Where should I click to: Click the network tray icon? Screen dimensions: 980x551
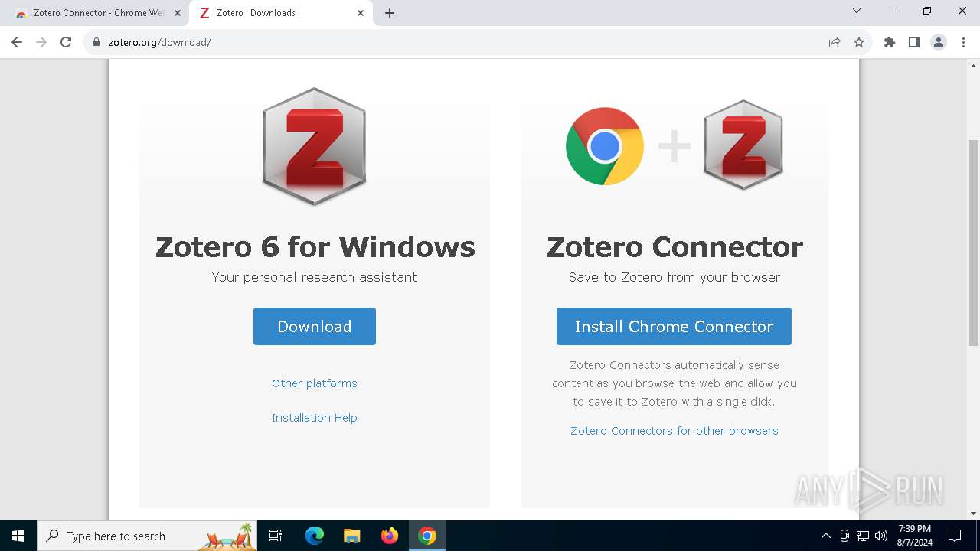tap(863, 536)
